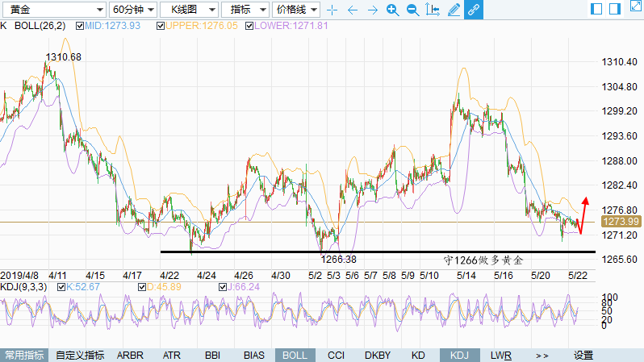Switch to split panel layout icon
This screenshot has height=362, width=644.
point(597,9)
